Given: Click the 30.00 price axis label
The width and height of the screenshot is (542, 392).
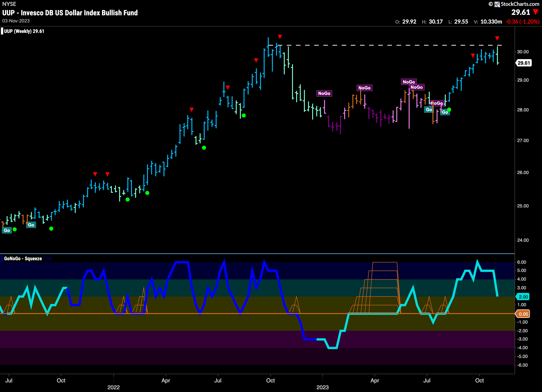Looking at the screenshot, I should click(523, 52).
